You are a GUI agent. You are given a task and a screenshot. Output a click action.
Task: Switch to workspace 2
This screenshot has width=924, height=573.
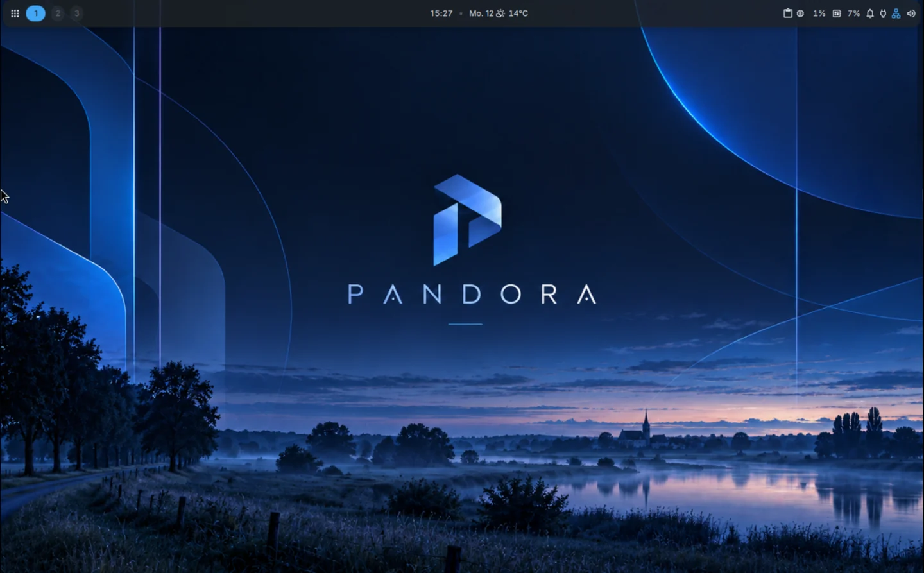[58, 13]
